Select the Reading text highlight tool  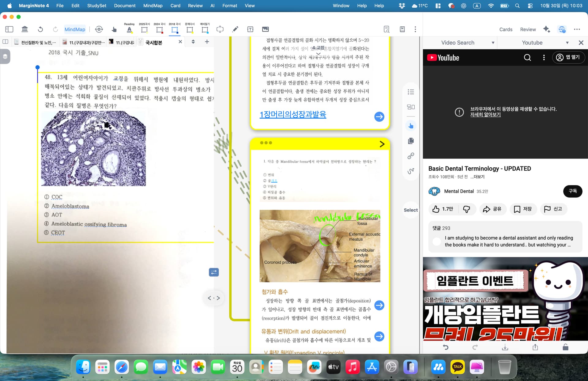[x=129, y=29]
